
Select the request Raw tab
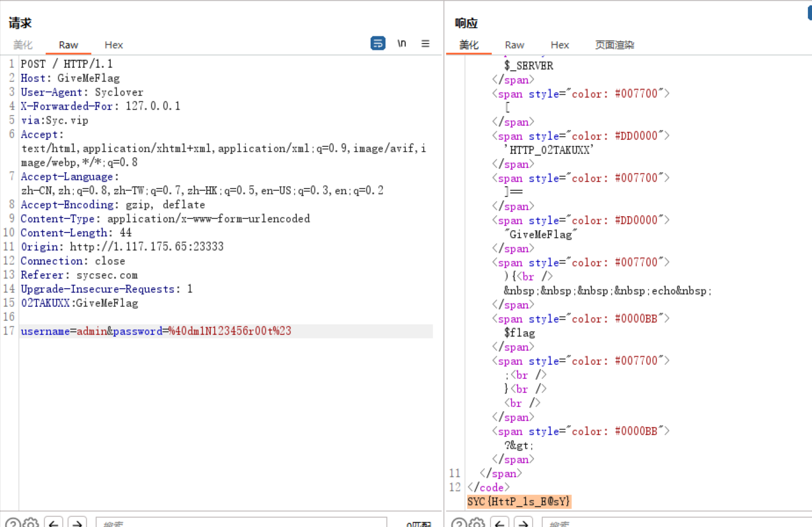tap(68, 45)
